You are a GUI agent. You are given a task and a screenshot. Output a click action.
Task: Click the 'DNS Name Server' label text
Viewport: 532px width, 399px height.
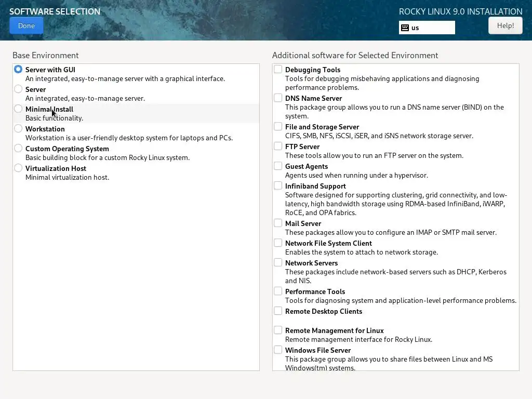313,98
